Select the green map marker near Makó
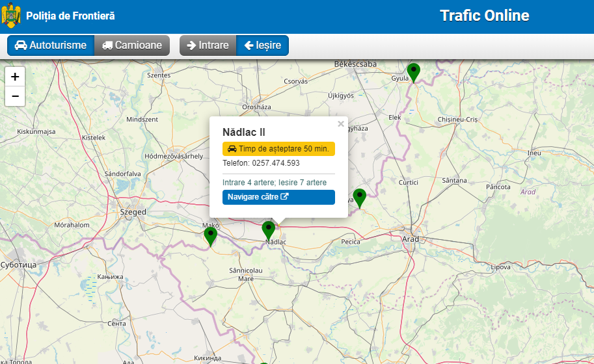Viewport: 594px width, 364px height. [210, 235]
